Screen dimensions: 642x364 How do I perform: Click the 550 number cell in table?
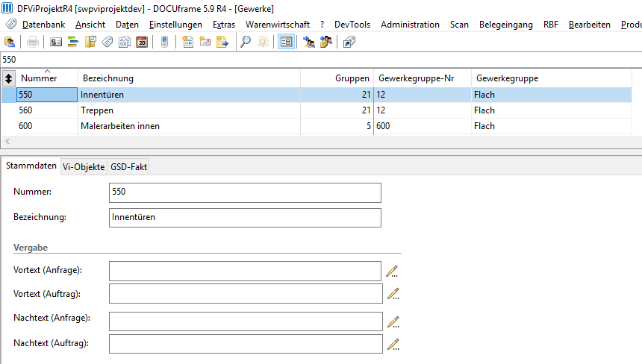(x=47, y=95)
